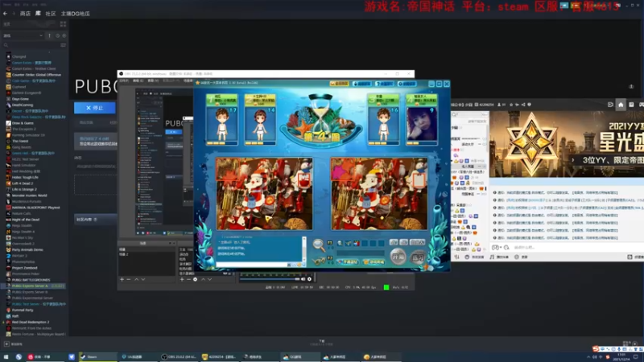This screenshot has width=644, height=362.
Task: Open the 库 (Library) tab in Steam
Action: [x=38, y=14]
